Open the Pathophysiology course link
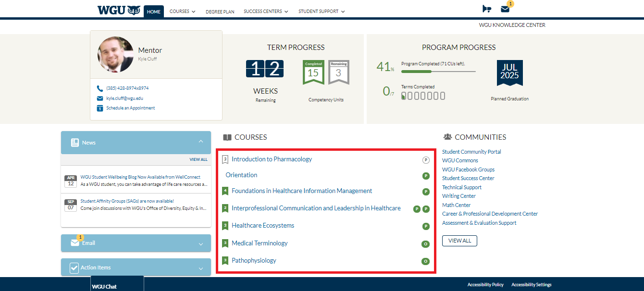Image resolution: width=644 pixels, height=291 pixels. (254, 261)
